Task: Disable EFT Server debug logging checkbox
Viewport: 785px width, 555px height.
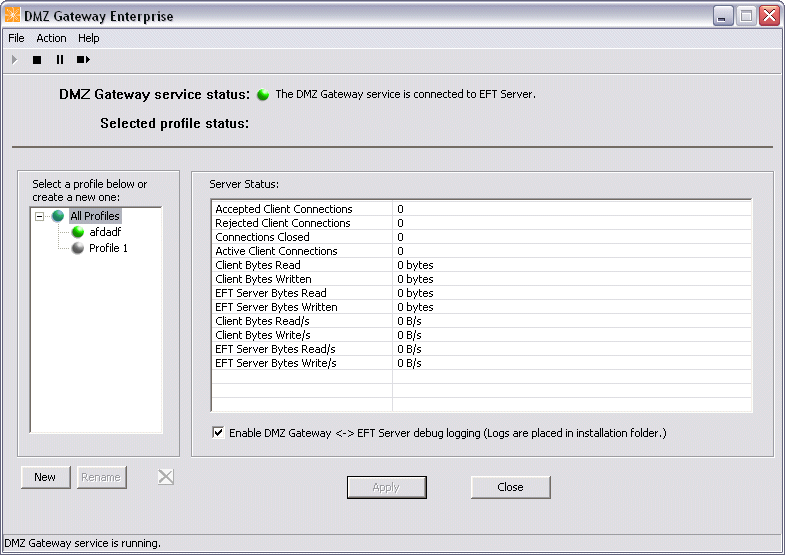Action: click(x=218, y=433)
